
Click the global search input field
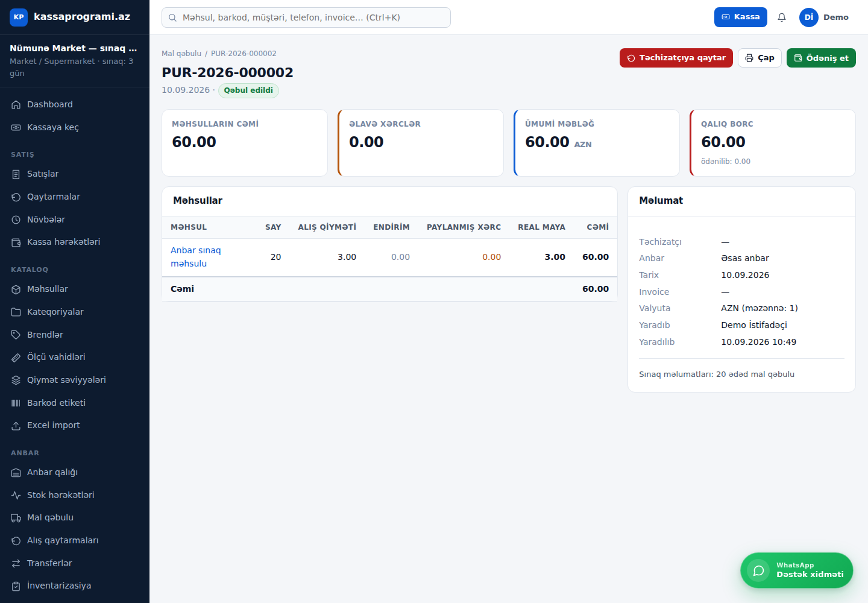(x=306, y=17)
